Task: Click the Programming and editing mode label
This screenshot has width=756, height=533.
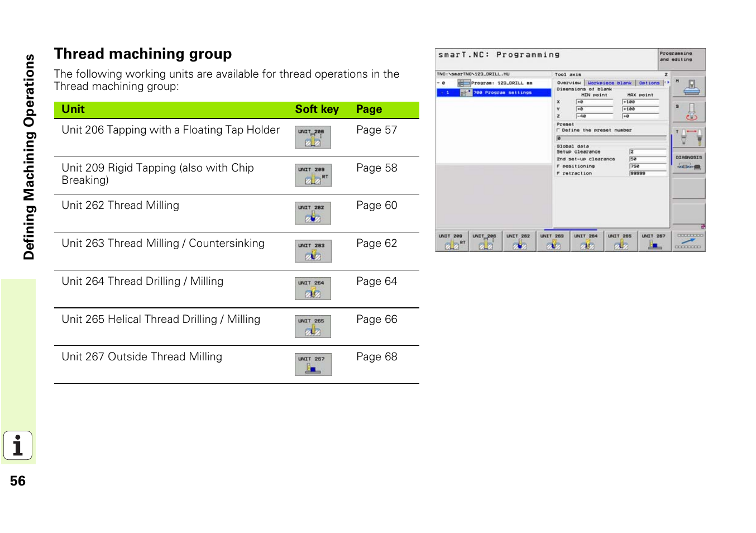Action: [x=676, y=56]
